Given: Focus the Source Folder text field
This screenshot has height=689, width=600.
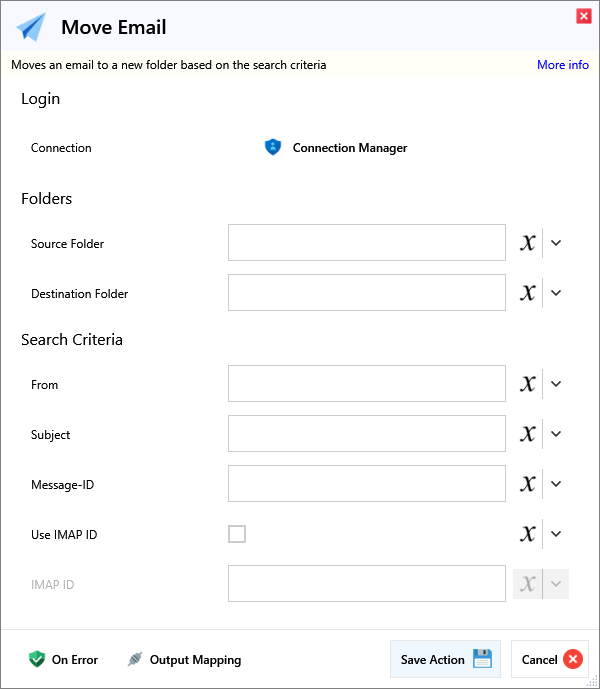Looking at the screenshot, I should pyautogui.click(x=366, y=243).
